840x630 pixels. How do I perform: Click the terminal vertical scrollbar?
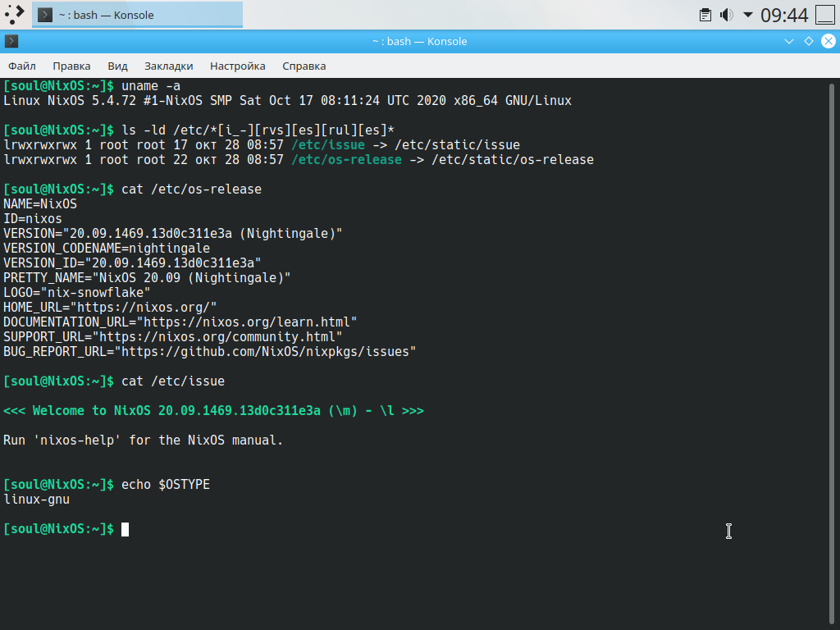coord(832,354)
